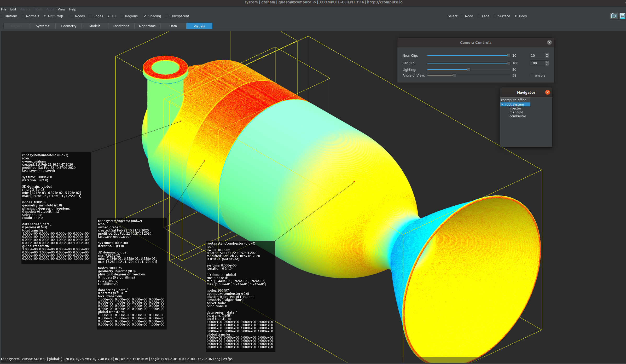The height and width of the screenshot is (364, 626).
Task: Click the Navigator panel title
Action: click(526, 93)
